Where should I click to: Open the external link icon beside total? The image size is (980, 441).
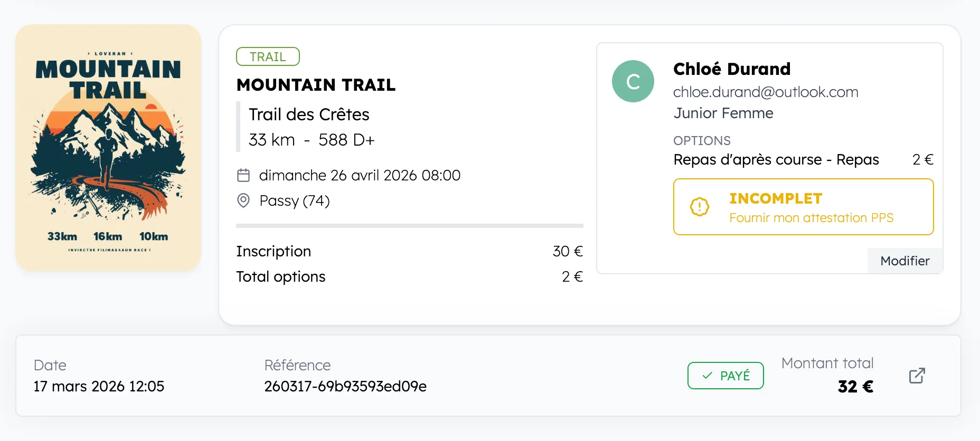917,376
